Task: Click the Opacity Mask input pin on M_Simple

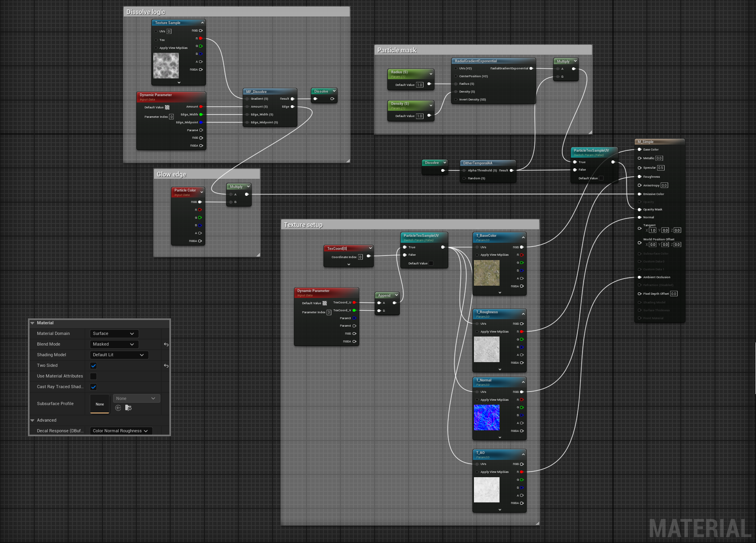Action: pyautogui.click(x=639, y=210)
